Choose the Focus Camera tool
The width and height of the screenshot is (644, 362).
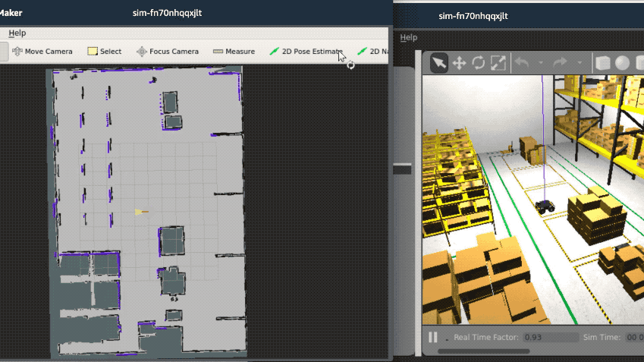pos(168,52)
